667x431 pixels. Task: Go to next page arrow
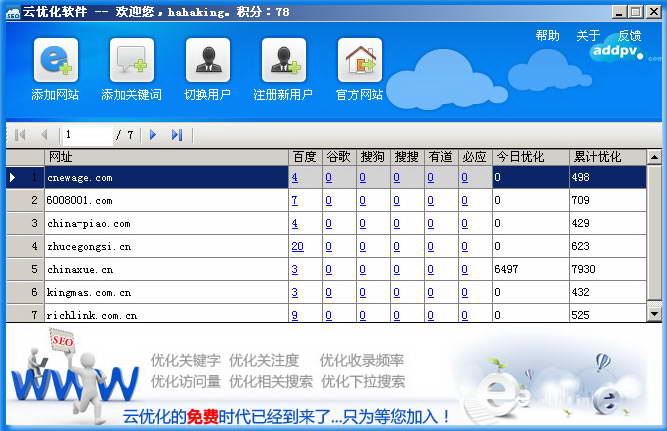[153, 134]
